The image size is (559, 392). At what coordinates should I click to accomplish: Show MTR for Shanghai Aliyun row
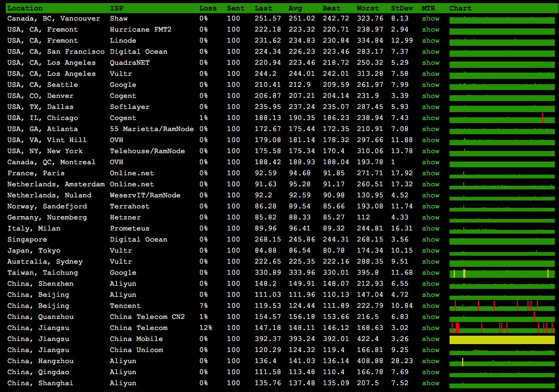431,383
